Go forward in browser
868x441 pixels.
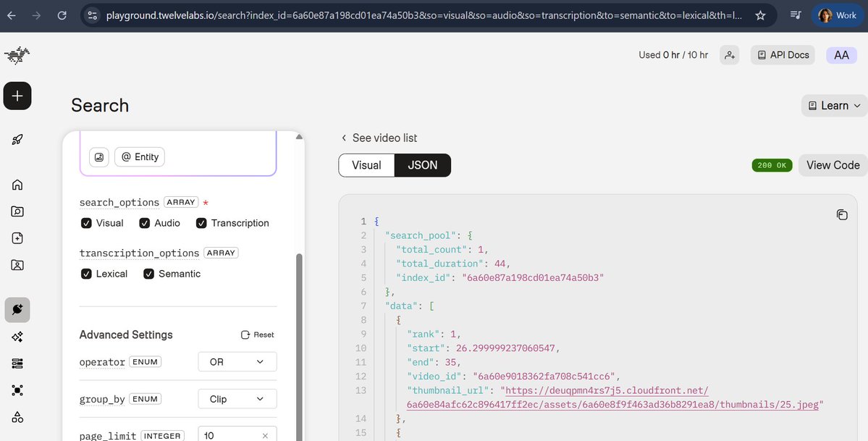(36, 15)
